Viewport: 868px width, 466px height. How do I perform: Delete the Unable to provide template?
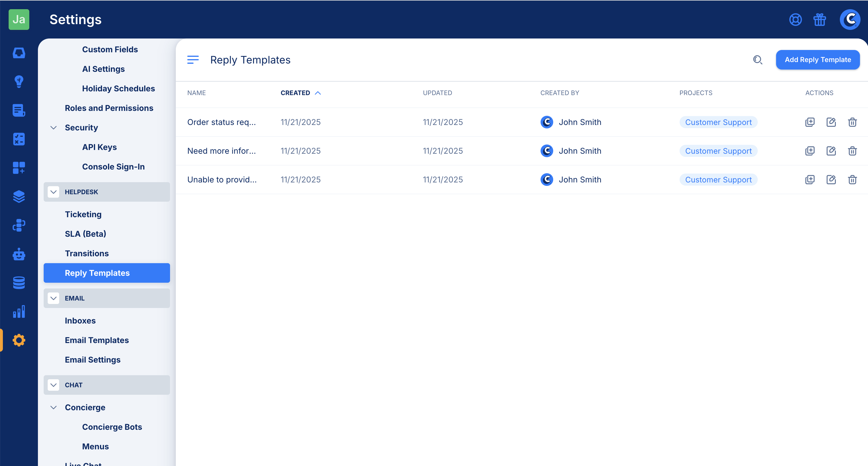tap(852, 180)
